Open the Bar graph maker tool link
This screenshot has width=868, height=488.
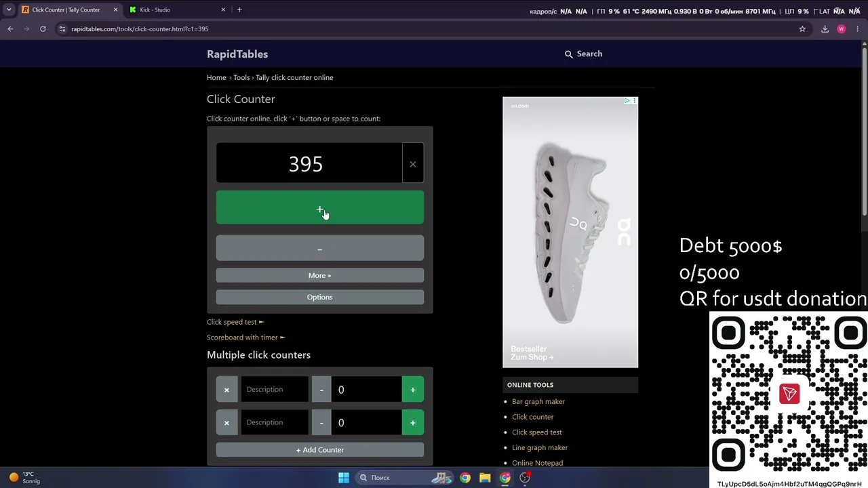(x=538, y=401)
